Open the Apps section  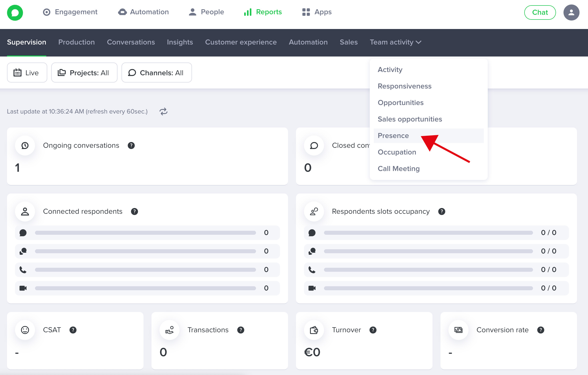point(317,12)
